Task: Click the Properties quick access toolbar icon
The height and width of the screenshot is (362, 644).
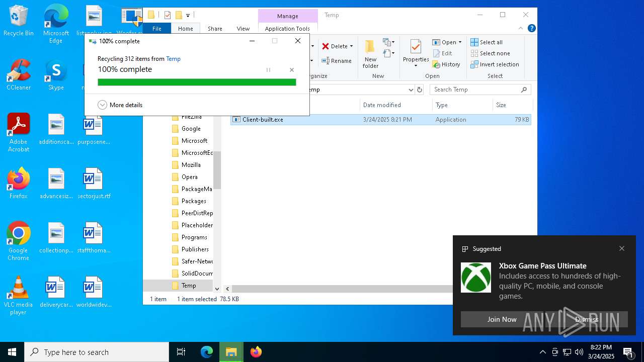Action: (168, 15)
